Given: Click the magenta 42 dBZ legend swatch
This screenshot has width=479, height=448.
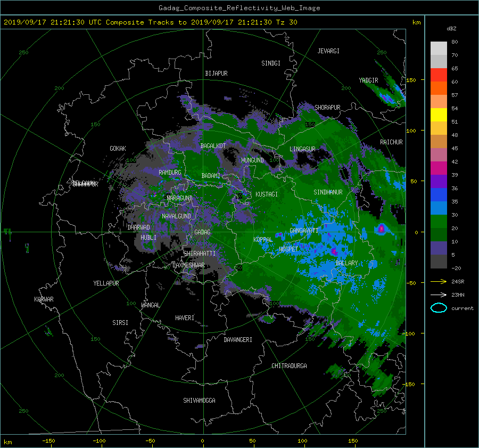Looking at the screenshot, I should click(439, 168).
